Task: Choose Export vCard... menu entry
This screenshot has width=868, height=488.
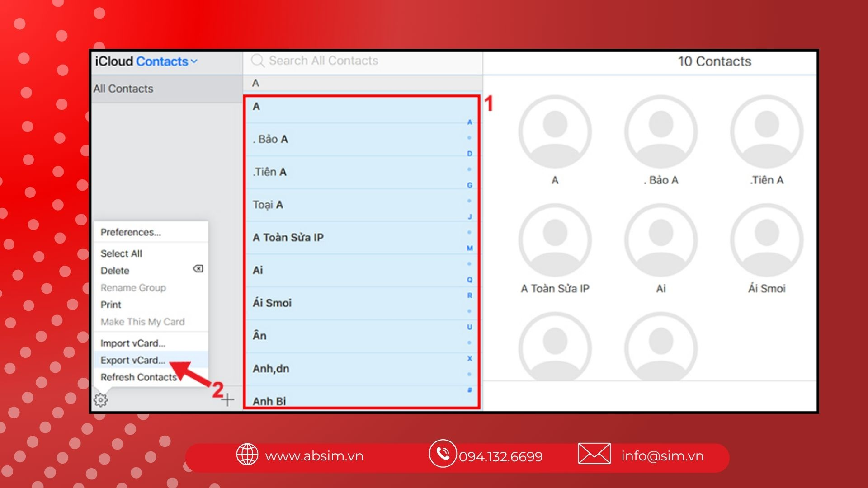Action: click(151, 360)
